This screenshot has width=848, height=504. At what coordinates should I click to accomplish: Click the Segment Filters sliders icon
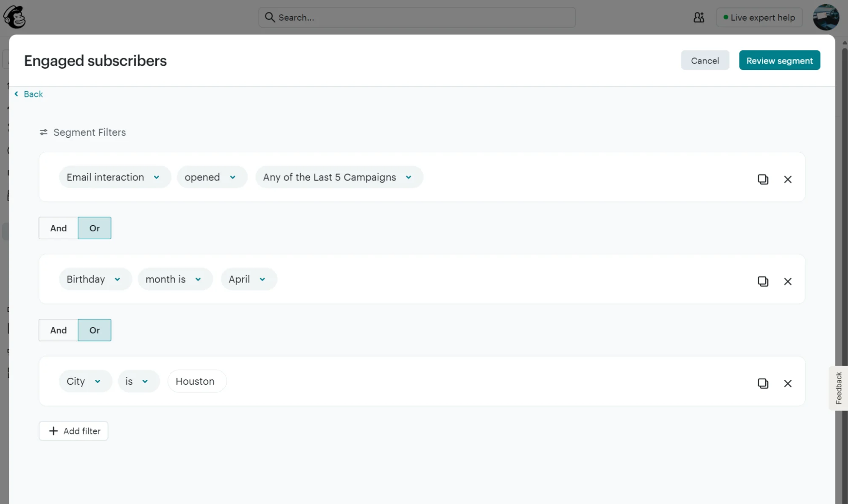pos(43,132)
